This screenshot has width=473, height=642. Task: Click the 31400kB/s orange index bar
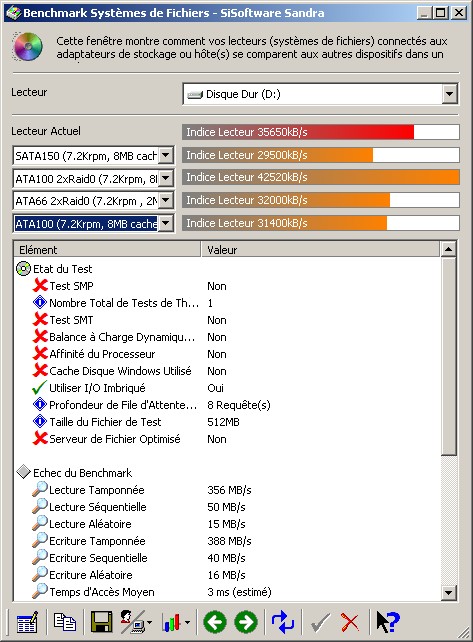click(320, 223)
